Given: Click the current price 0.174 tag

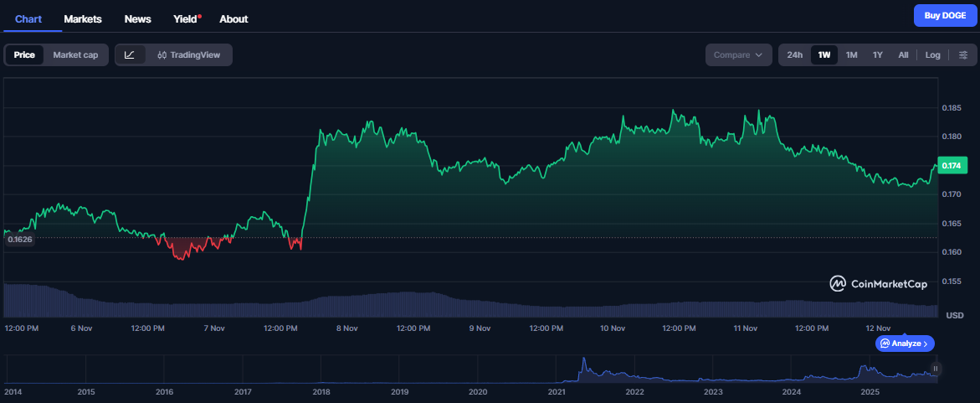Looking at the screenshot, I should (x=952, y=166).
